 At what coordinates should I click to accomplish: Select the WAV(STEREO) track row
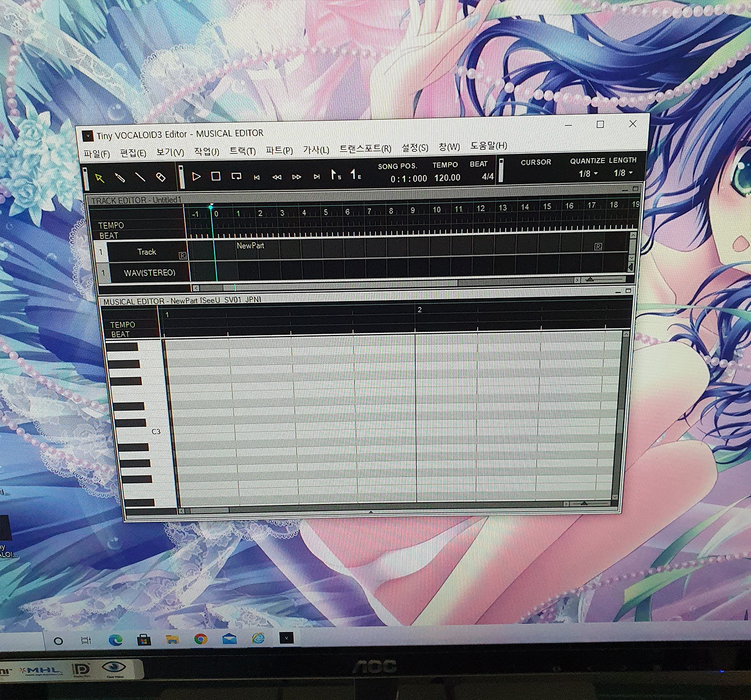[149, 273]
